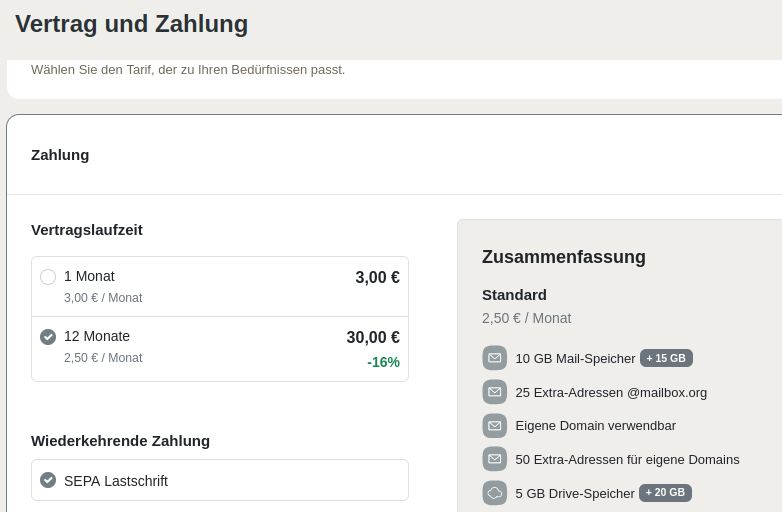The width and height of the screenshot is (782, 512).
Task: Click the Vertragslaufzeit section heading
Action: pyautogui.click(x=87, y=230)
